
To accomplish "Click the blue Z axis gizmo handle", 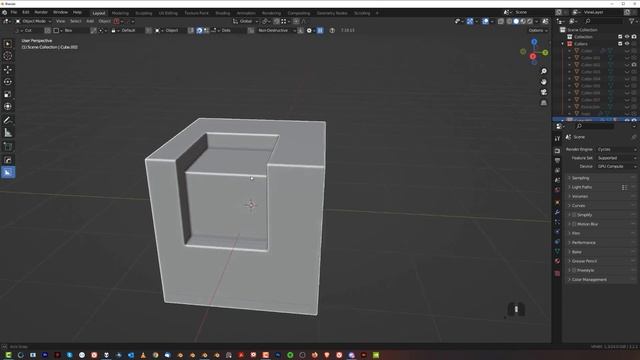I will click(534, 42).
